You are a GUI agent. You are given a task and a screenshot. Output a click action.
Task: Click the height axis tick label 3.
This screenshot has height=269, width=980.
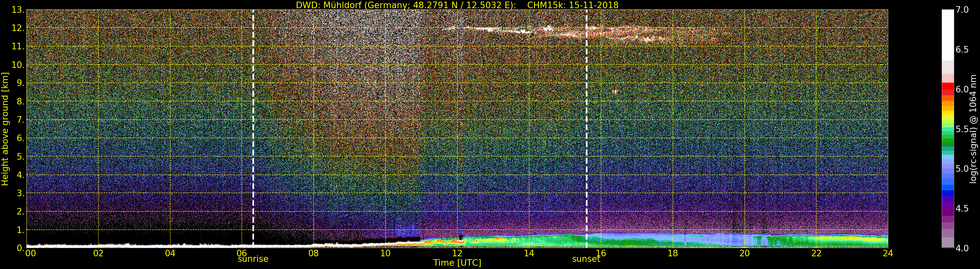(20, 193)
